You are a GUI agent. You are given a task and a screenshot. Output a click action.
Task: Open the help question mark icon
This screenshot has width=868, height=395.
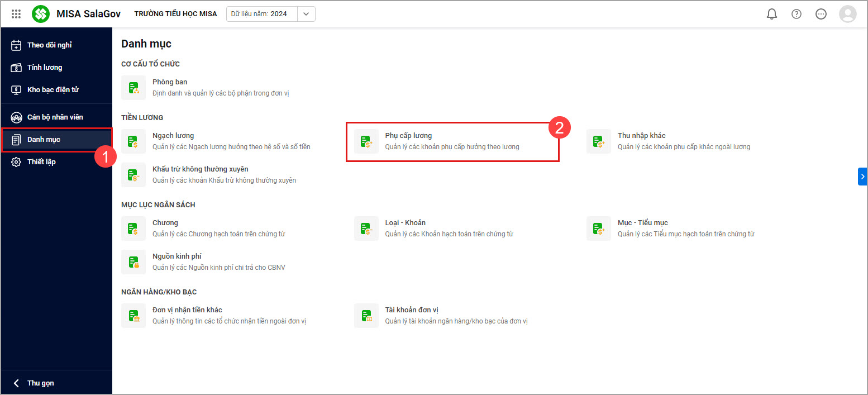click(x=797, y=14)
